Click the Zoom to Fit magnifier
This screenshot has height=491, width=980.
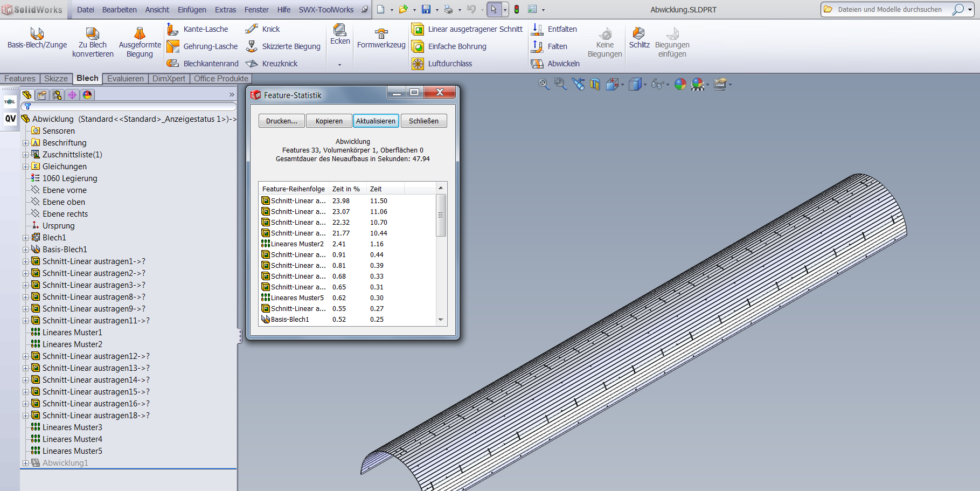[x=544, y=84]
